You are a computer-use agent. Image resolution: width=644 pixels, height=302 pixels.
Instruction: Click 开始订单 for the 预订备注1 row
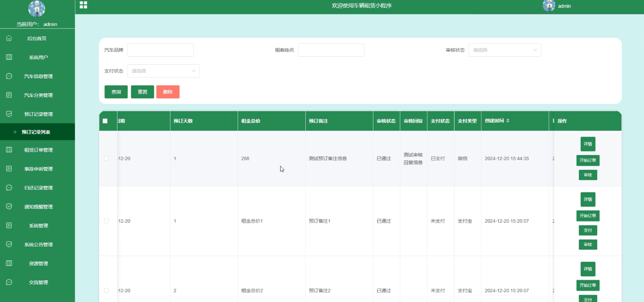(588, 216)
